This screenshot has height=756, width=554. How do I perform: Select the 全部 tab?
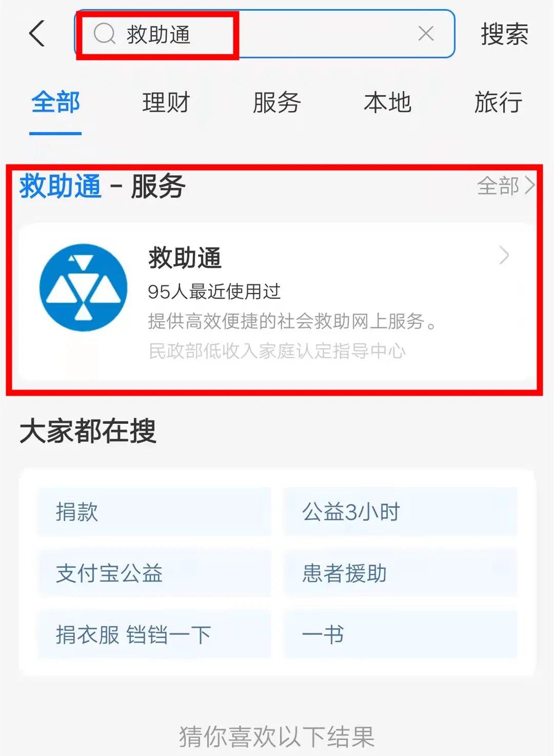click(55, 103)
